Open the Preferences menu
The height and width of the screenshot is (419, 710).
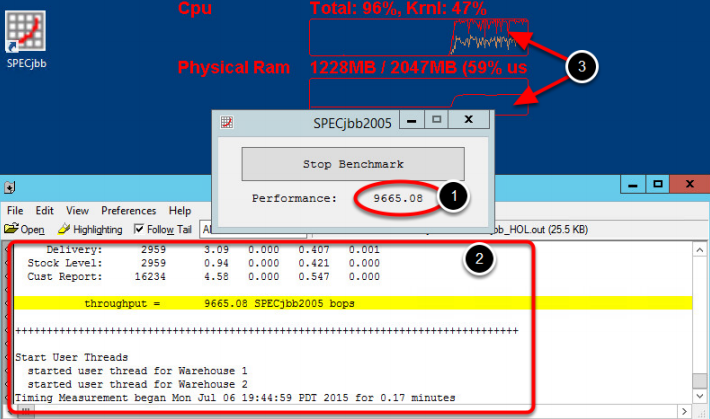129,211
